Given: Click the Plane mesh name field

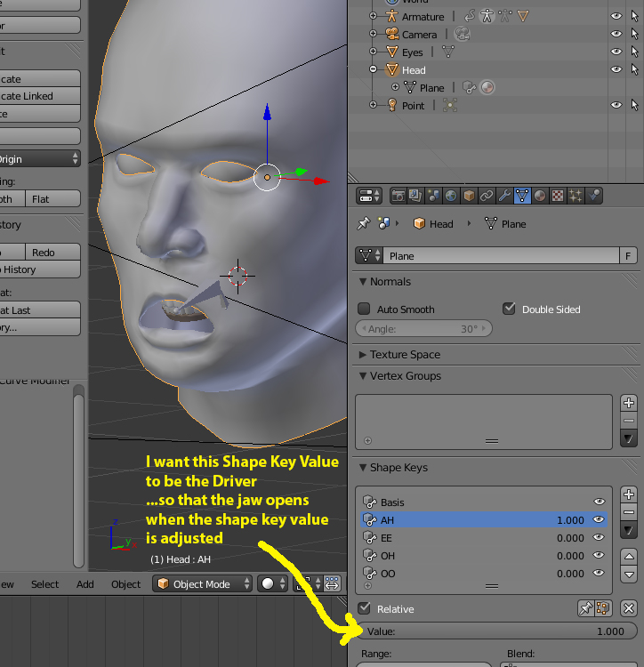Looking at the screenshot, I should pos(501,255).
